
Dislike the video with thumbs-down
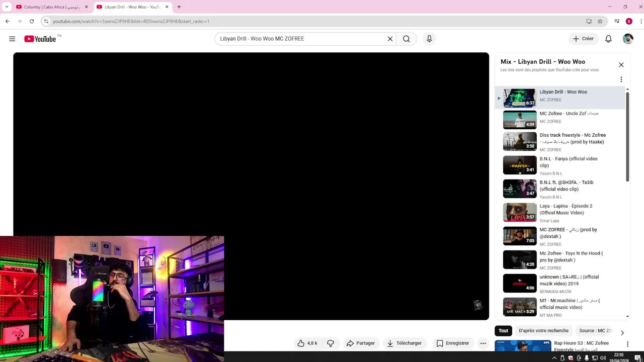331,343
